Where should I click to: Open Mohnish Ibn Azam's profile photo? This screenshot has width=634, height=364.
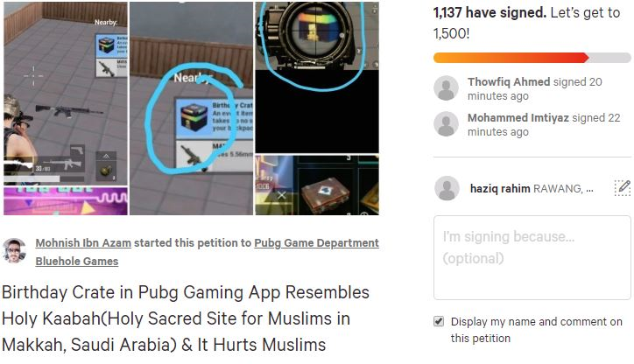pos(14,250)
